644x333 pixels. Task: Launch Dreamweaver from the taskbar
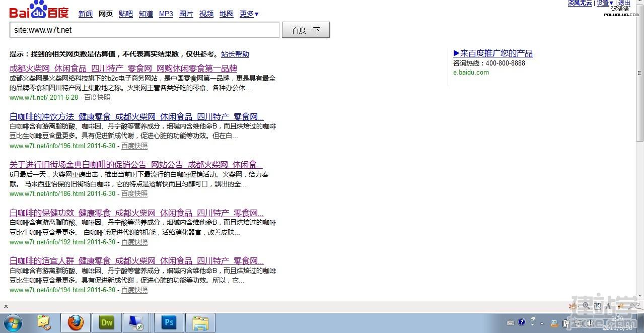pyautogui.click(x=107, y=322)
